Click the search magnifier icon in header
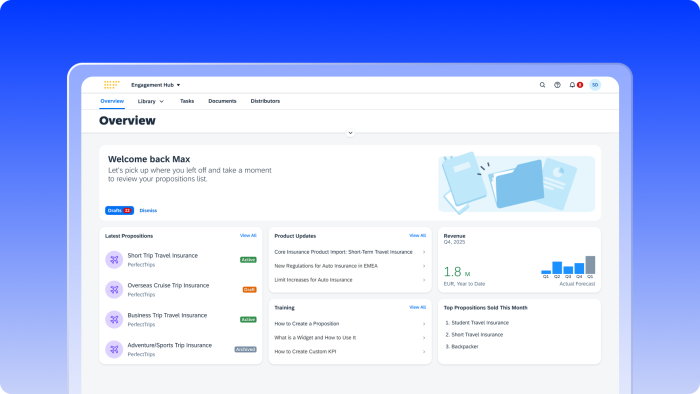Viewport: 700px width, 394px height. (542, 85)
